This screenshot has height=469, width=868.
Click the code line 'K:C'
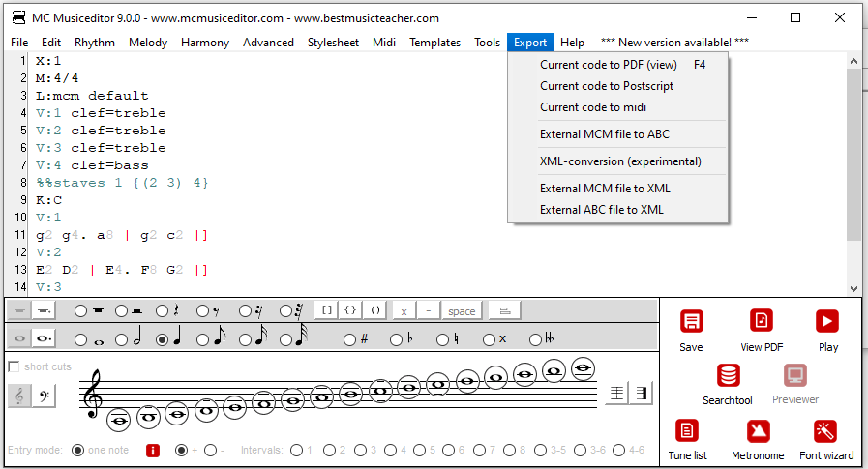(x=48, y=200)
